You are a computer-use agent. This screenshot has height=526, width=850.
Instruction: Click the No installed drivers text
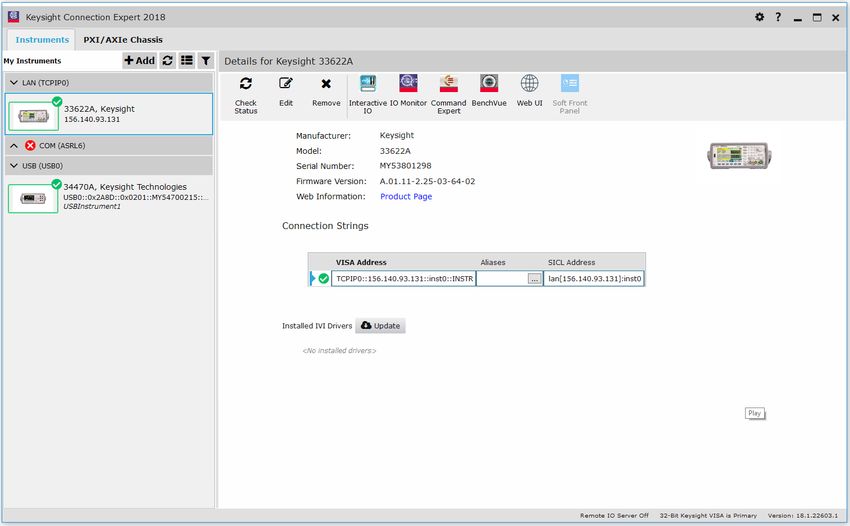[339, 351]
